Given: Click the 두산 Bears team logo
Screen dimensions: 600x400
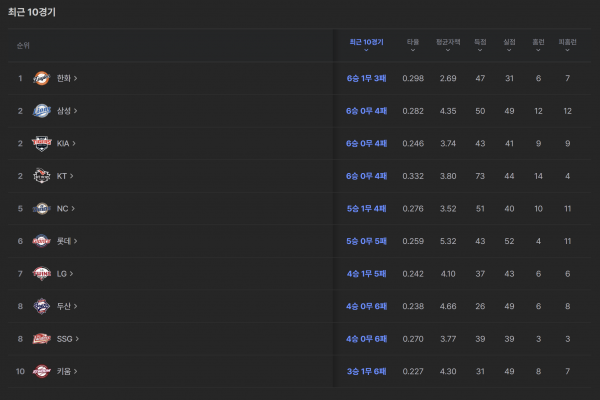Looking at the screenshot, I should coord(41,306).
